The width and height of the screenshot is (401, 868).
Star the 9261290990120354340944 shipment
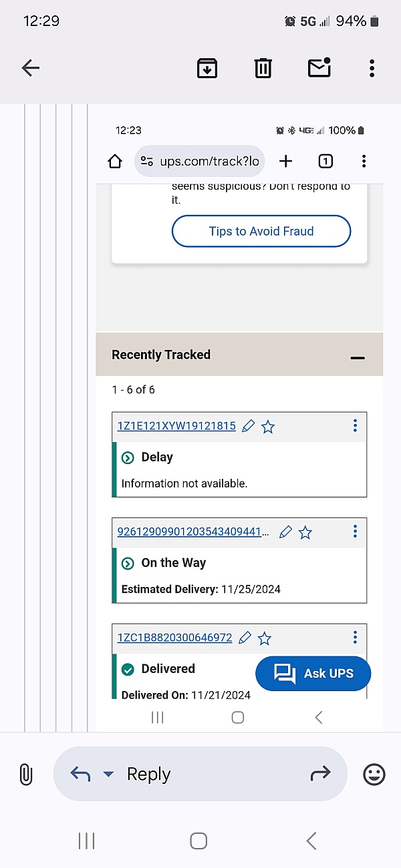[305, 532]
